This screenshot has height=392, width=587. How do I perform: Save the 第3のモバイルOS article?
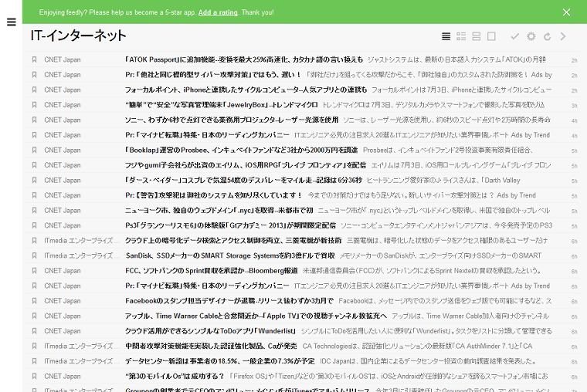coord(34,377)
